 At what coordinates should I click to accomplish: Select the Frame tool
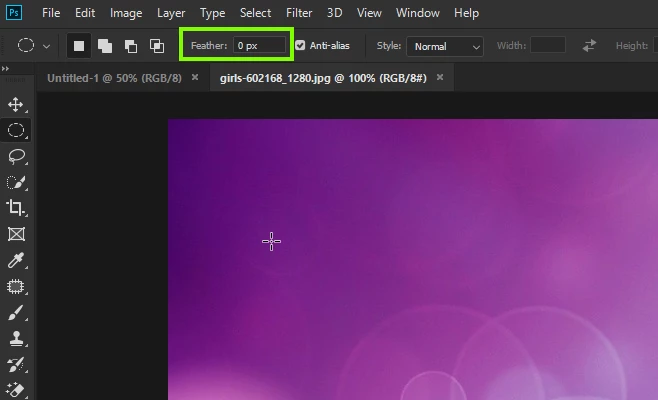pos(16,234)
